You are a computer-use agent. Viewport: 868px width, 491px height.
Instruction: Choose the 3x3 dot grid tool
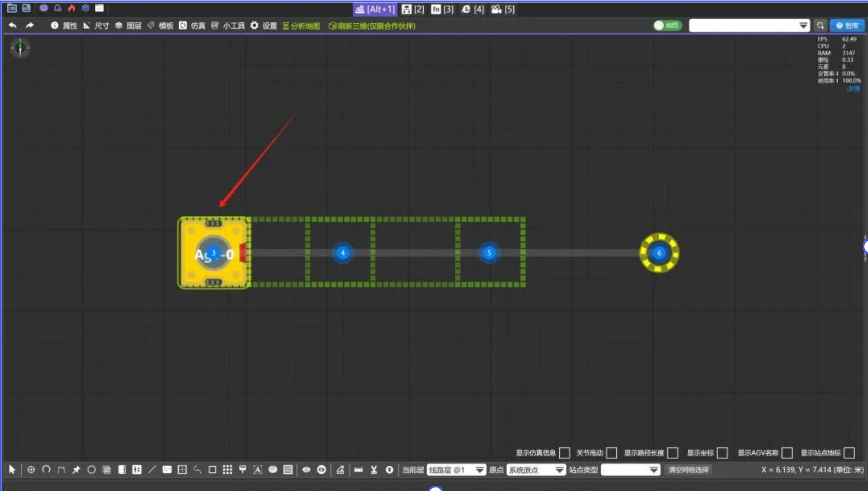tap(227, 470)
